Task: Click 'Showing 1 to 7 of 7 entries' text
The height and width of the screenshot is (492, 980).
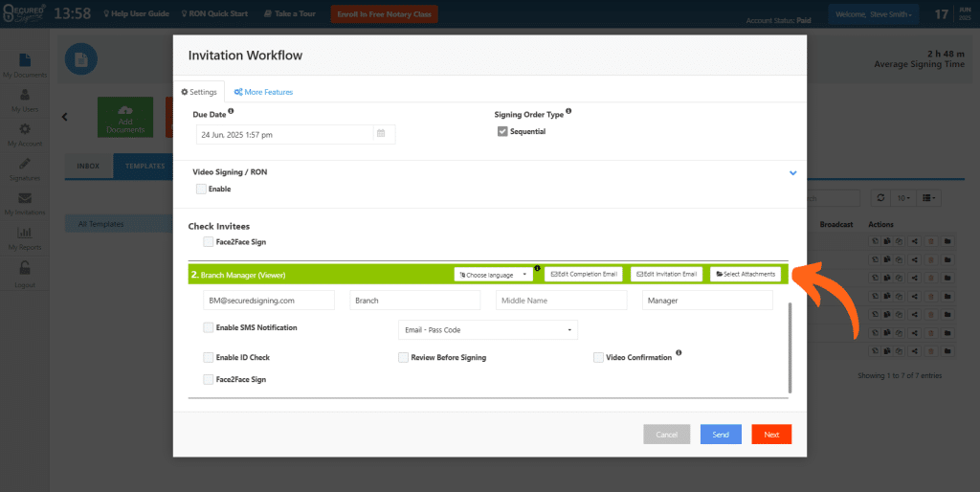Action: tap(900, 376)
